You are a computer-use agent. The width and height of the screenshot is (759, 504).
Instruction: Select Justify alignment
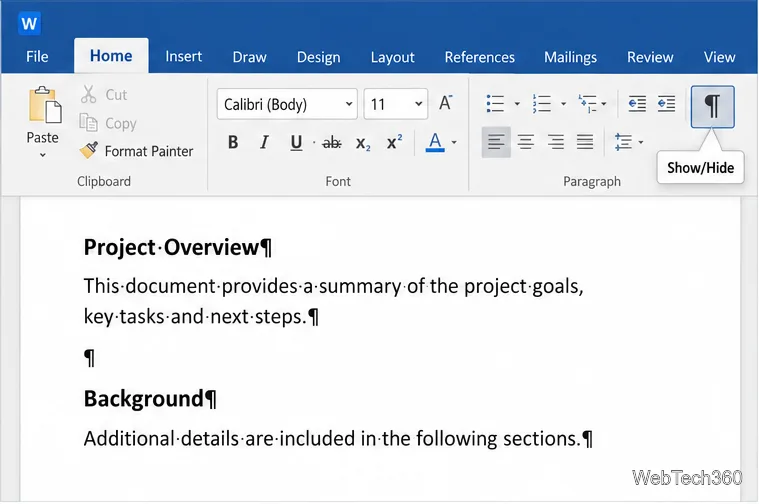(585, 142)
